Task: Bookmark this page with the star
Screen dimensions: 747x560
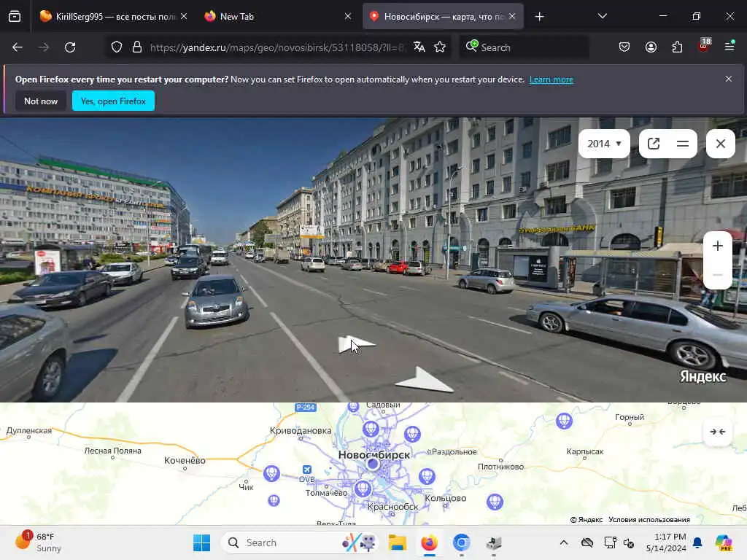Action: pyautogui.click(x=440, y=47)
